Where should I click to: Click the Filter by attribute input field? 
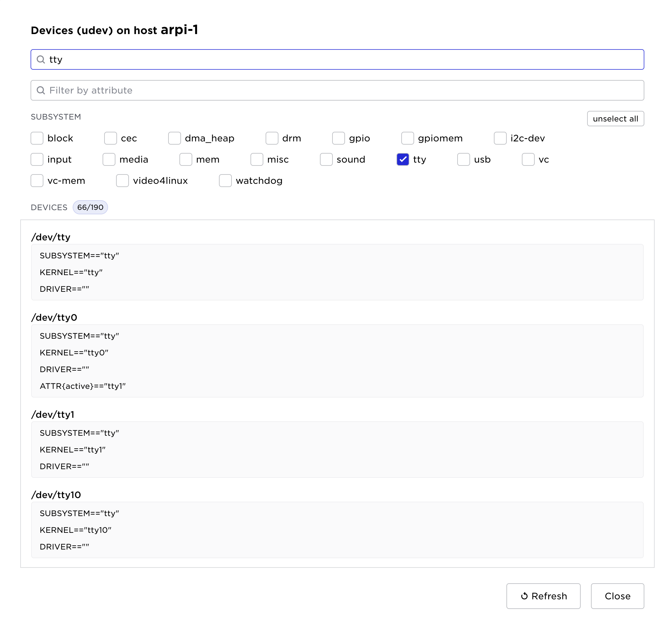338,90
